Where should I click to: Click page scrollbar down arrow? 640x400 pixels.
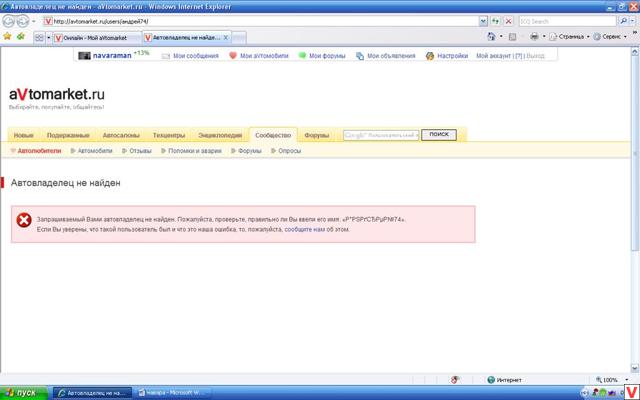click(x=635, y=368)
